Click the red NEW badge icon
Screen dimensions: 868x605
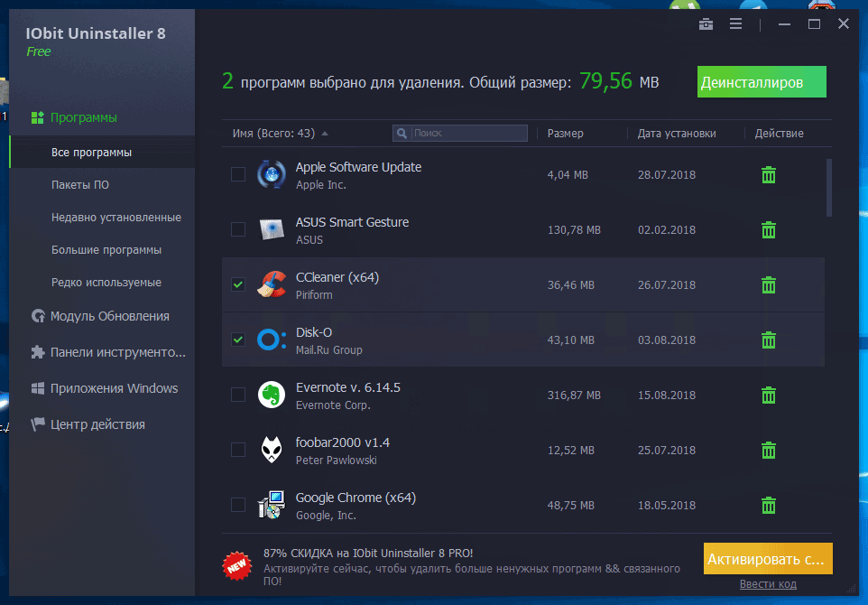click(237, 565)
